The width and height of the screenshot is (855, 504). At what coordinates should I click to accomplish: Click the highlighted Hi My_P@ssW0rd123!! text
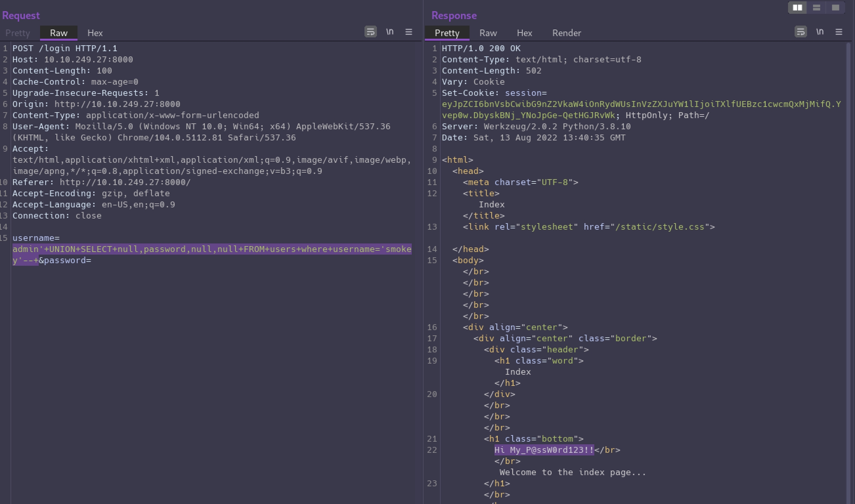[x=544, y=450]
